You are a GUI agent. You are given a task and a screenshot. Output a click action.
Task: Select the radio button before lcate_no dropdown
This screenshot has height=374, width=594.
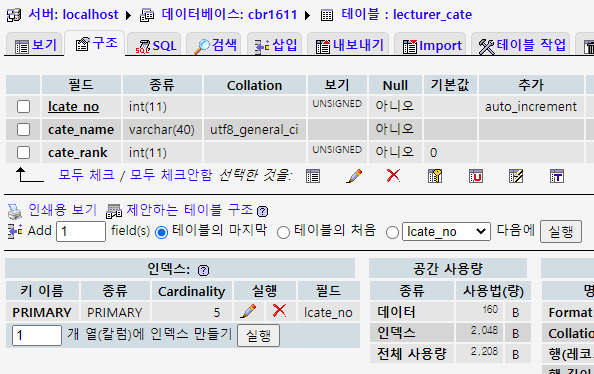tap(392, 232)
